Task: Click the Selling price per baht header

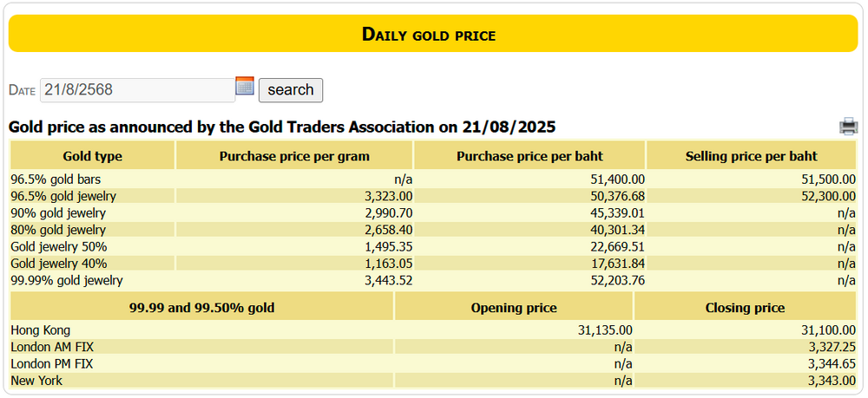Action: point(751,157)
